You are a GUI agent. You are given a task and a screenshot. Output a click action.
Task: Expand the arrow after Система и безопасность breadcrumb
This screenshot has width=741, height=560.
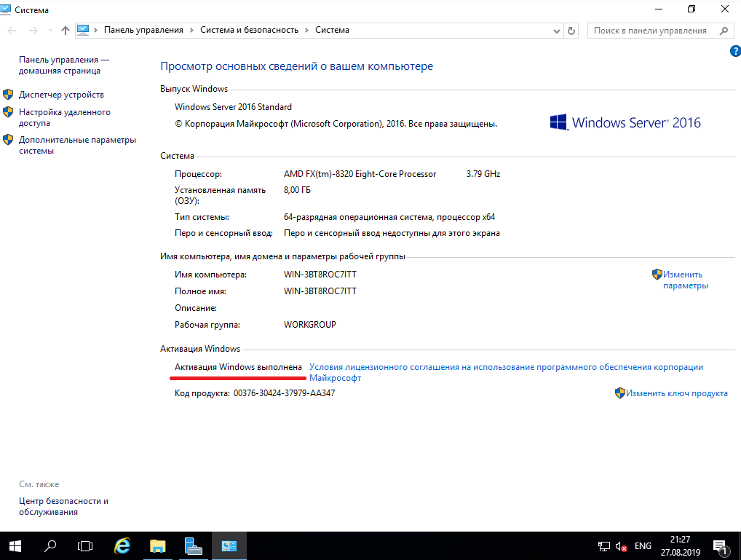point(307,31)
